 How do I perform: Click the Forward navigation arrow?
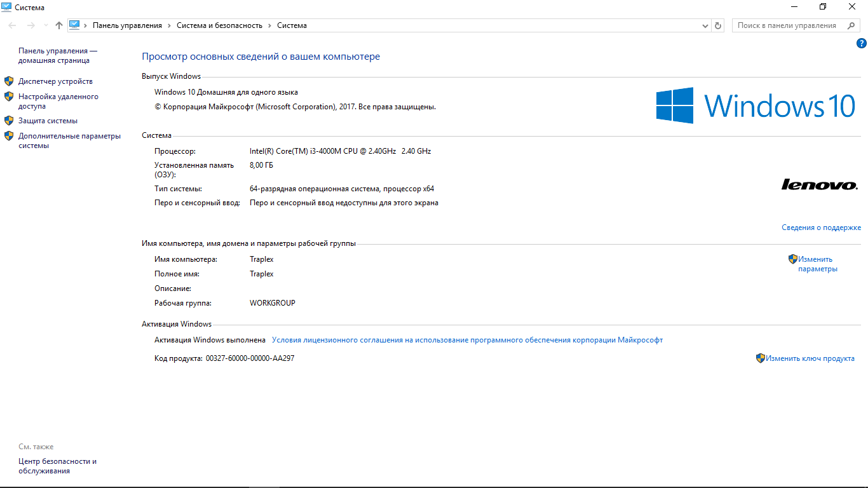click(31, 25)
